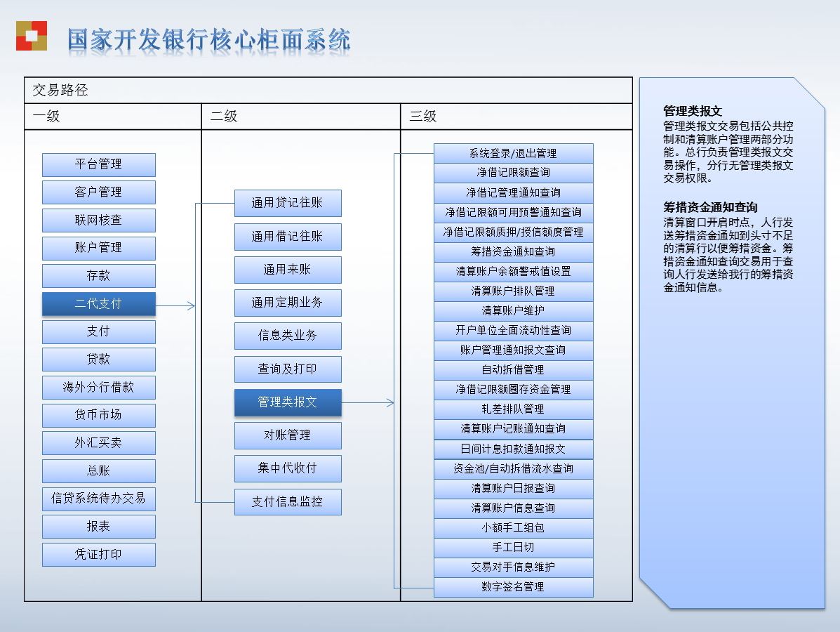
Task: Click the 交易路径 header label
Action: [x=60, y=90]
